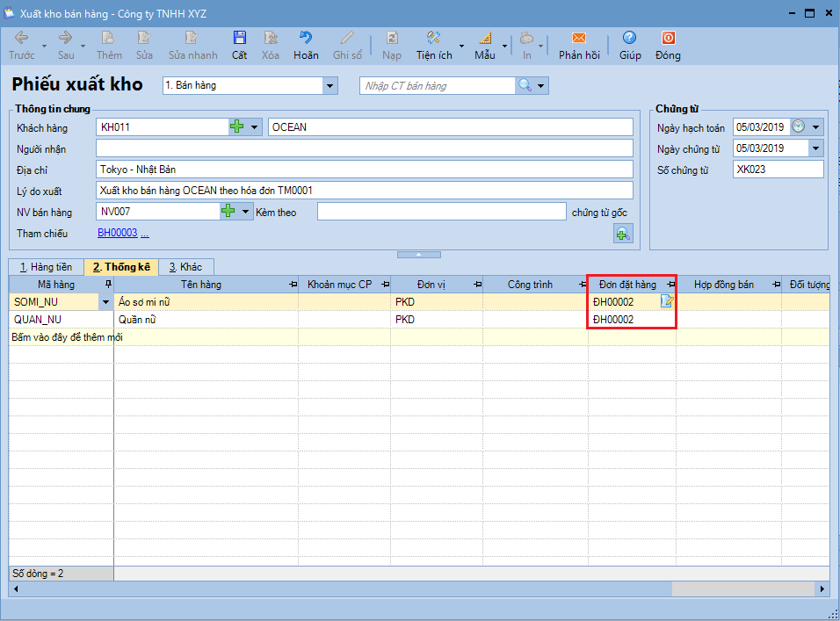Click the Người nhận input field
This screenshot has width=840, height=621.
(364, 148)
